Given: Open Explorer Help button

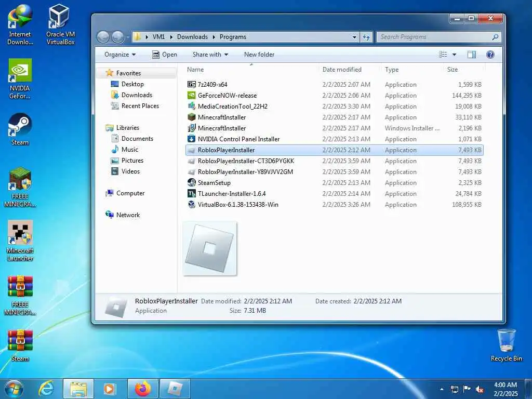Looking at the screenshot, I should click(x=490, y=55).
